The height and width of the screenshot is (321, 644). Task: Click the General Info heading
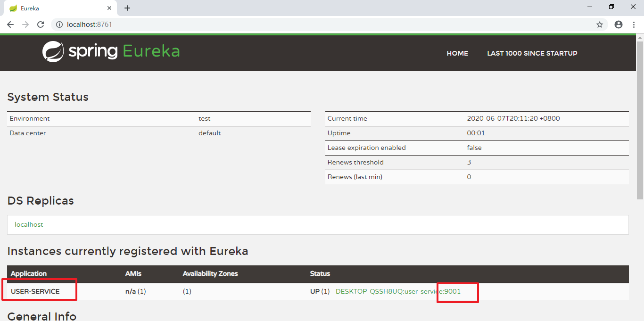[x=42, y=316]
